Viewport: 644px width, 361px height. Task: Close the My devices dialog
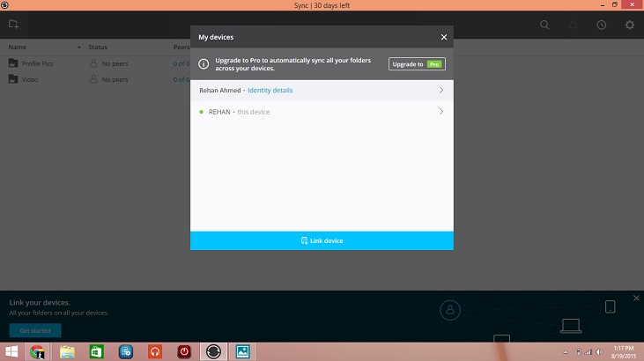tap(444, 38)
